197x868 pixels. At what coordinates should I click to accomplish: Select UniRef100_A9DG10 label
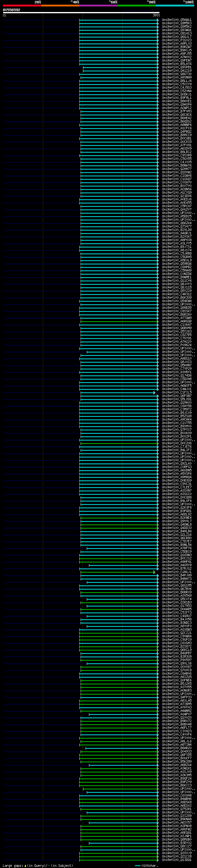pos(177,359)
